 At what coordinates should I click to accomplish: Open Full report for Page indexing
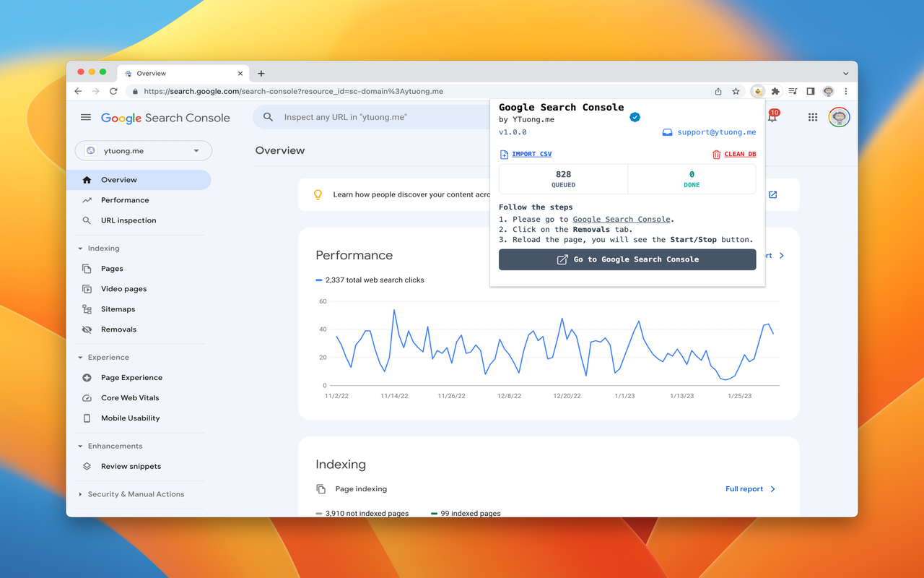click(751, 489)
